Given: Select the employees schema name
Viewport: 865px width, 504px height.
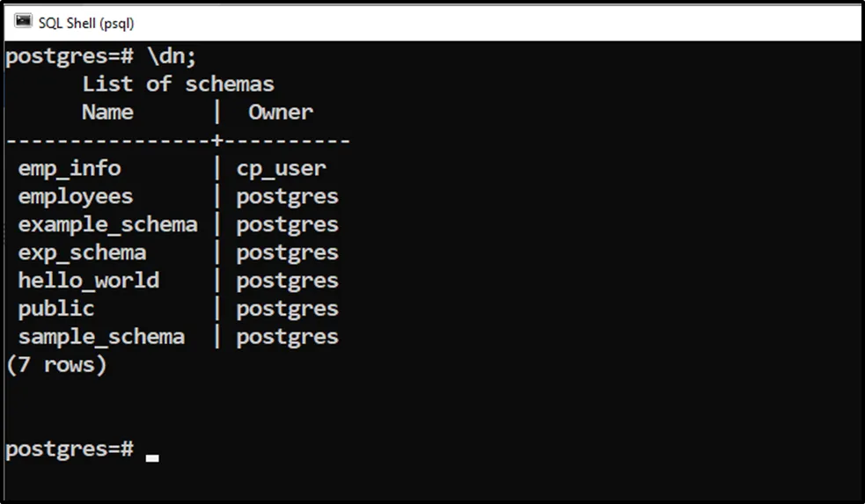Looking at the screenshot, I should coord(76,197).
